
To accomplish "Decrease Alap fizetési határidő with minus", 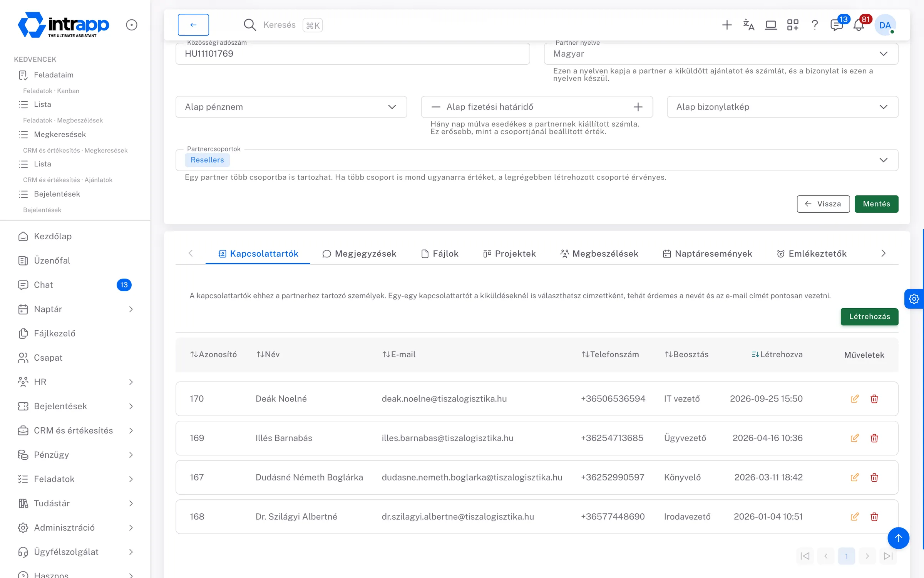I will click(x=435, y=107).
